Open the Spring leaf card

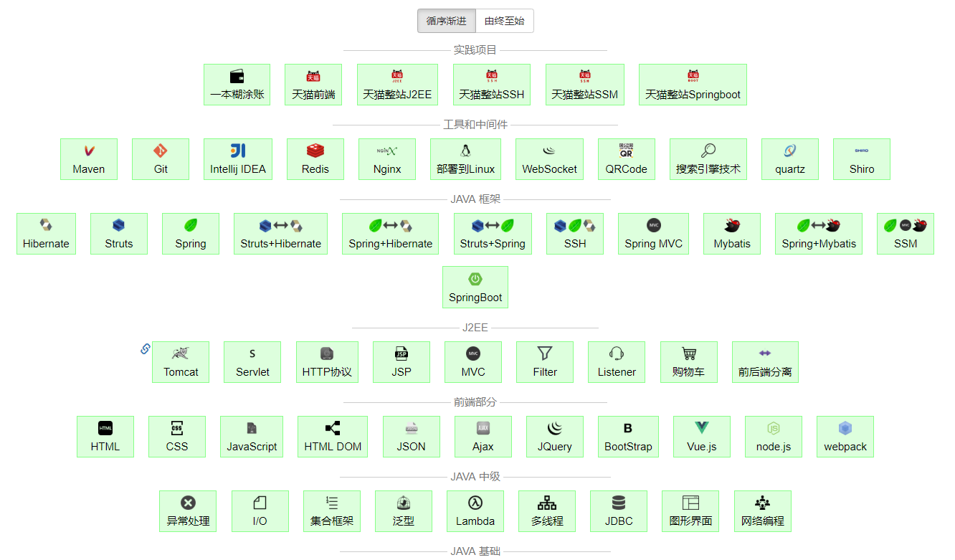point(191,234)
